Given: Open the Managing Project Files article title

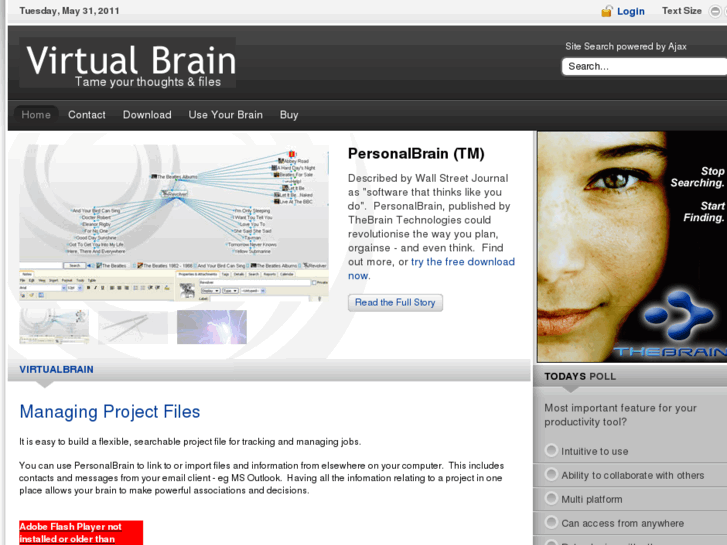Looking at the screenshot, I should point(109,411).
